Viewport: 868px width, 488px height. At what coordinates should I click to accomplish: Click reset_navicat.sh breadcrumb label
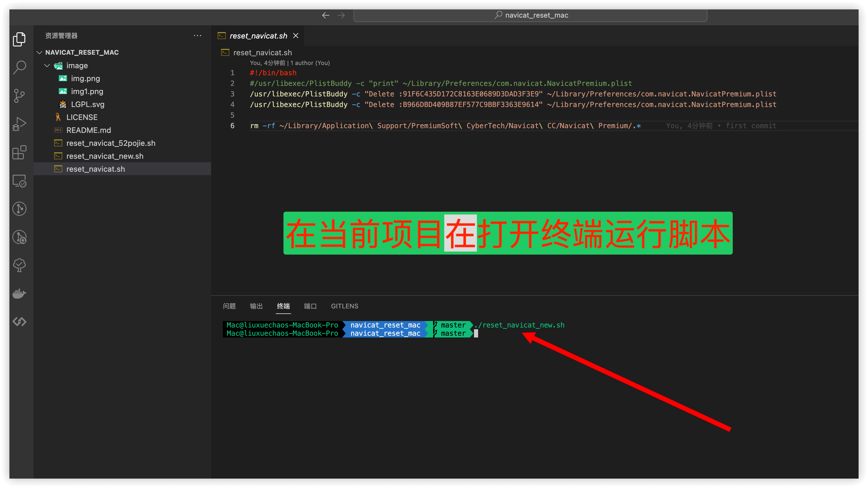pos(263,53)
